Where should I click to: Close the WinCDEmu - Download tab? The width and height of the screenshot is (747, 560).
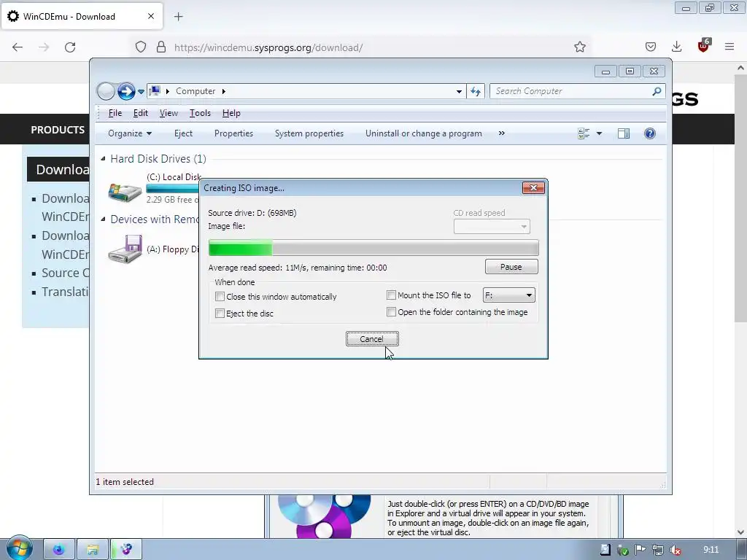click(151, 16)
